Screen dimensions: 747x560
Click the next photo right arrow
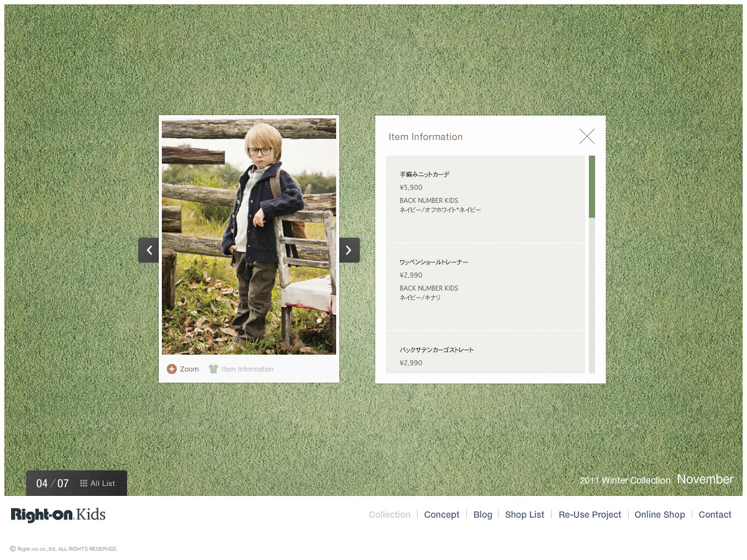tap(349, 250)
